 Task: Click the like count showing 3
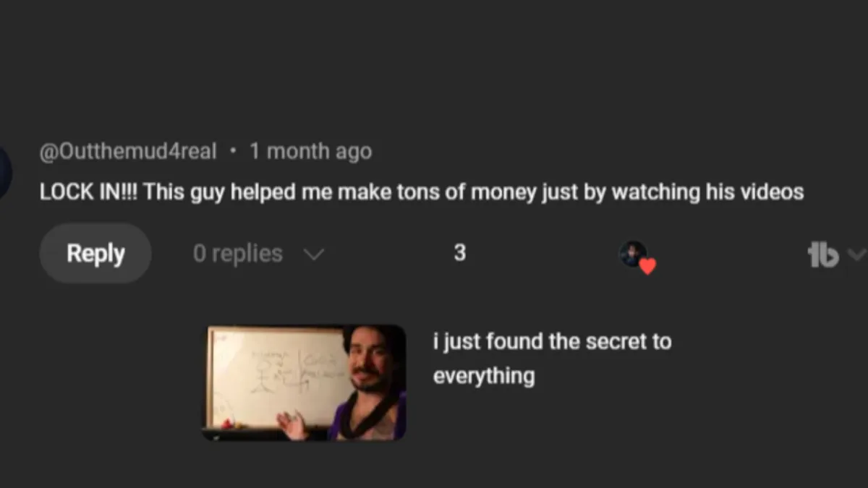[x=459, y=252]
